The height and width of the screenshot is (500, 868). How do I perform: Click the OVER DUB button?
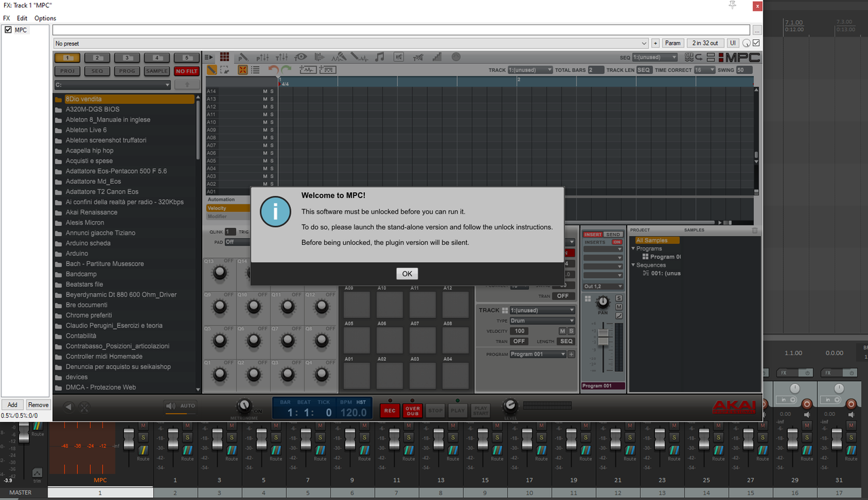pyautogui.click(x=412, y=410)
